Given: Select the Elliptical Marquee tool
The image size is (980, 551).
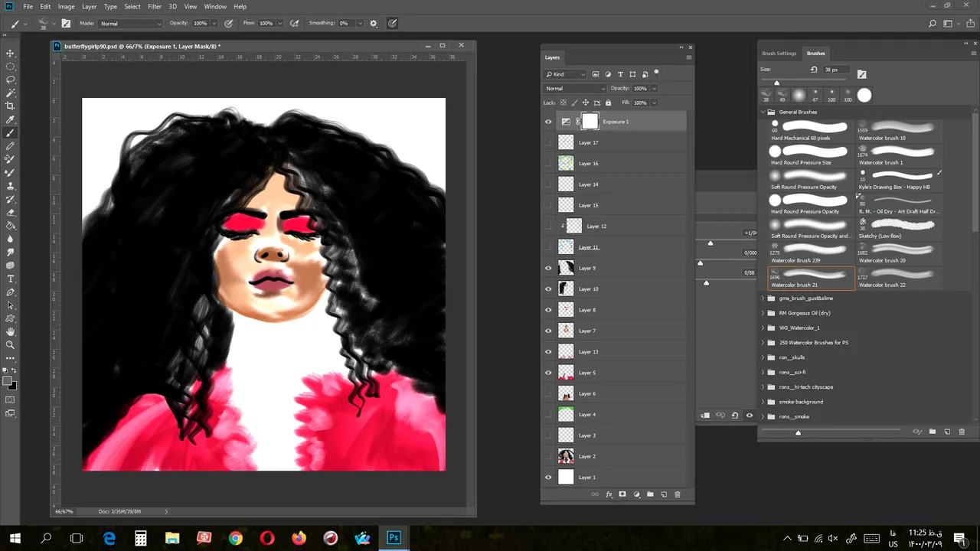Looking at the screenshot, I should (11, 67).
